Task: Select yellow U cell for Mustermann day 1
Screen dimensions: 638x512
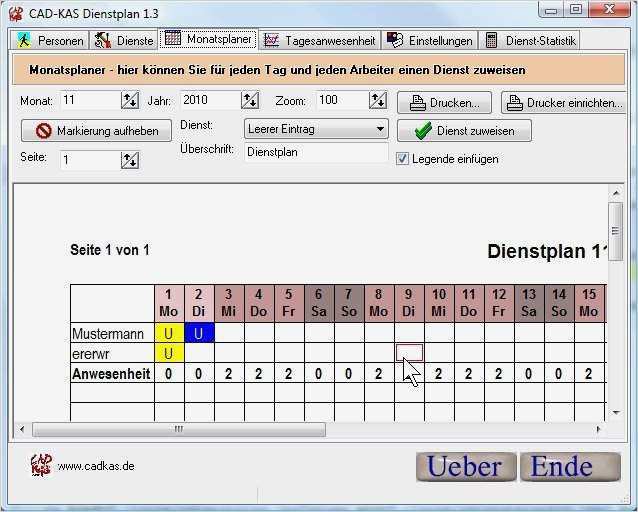Action: pyautogui.click(x=169, y=333)
